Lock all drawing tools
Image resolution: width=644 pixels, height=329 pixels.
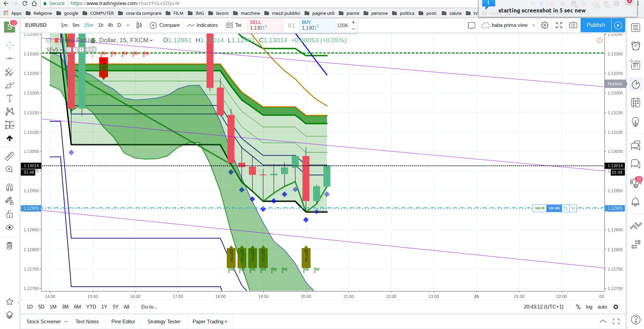[x=10, y=214]
